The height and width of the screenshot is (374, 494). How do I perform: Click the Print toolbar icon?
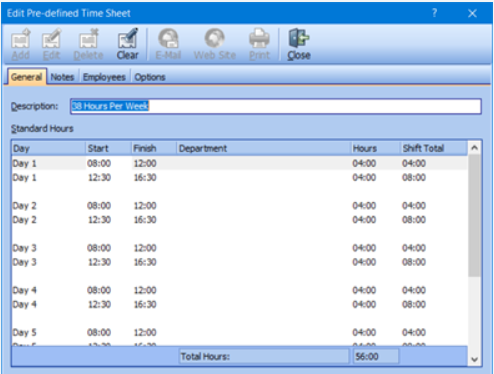pos(259,44)
